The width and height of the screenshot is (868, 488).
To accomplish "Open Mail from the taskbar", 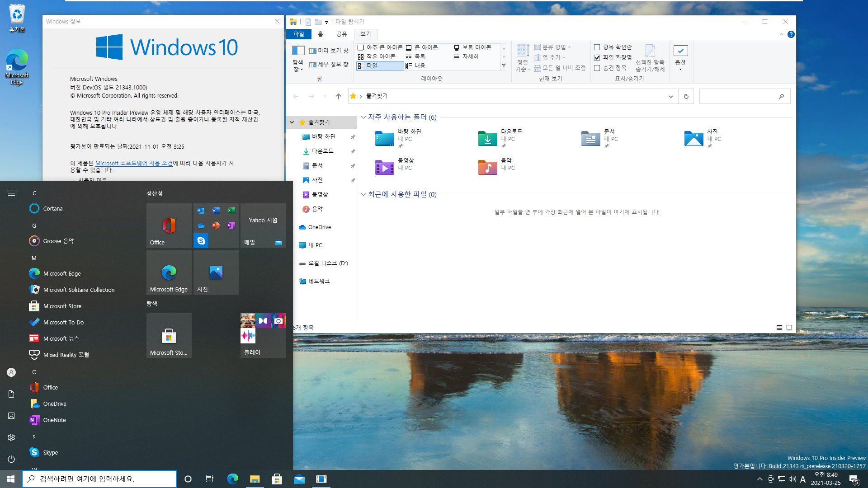I will click(x=299, y=479).
